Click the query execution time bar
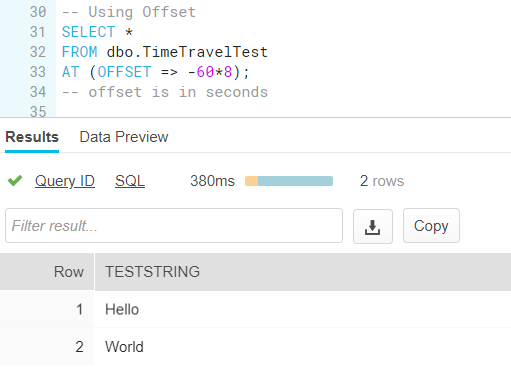This screenshot has height=378, width=511. [289, 181]
